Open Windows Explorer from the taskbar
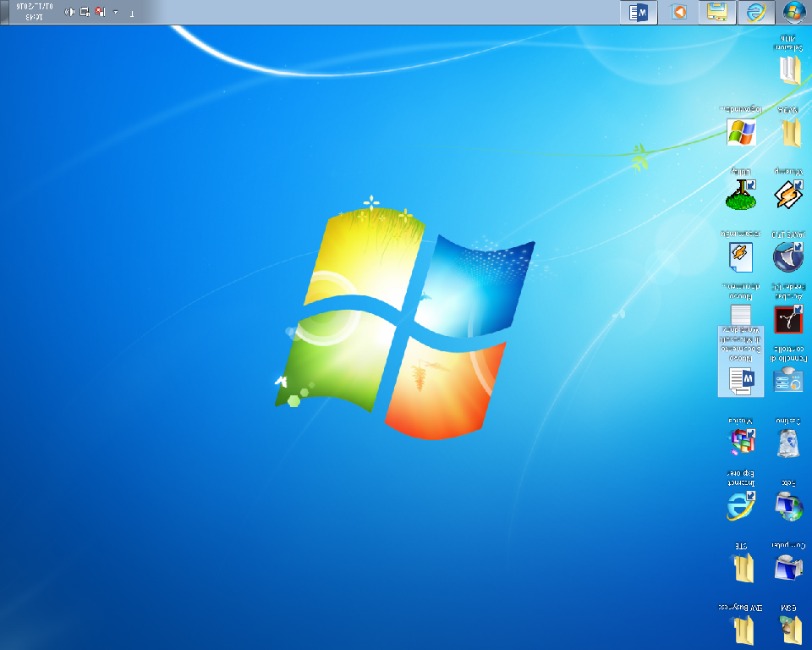This screenshot has width=812, height=650. click(x=717, y=12)
